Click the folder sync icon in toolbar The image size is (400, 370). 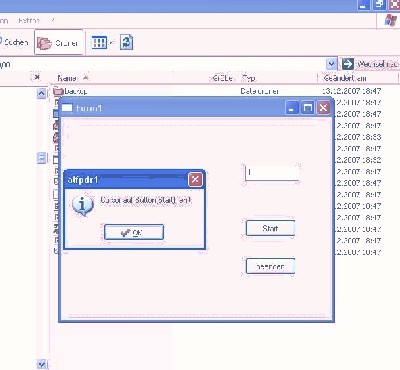126,42
